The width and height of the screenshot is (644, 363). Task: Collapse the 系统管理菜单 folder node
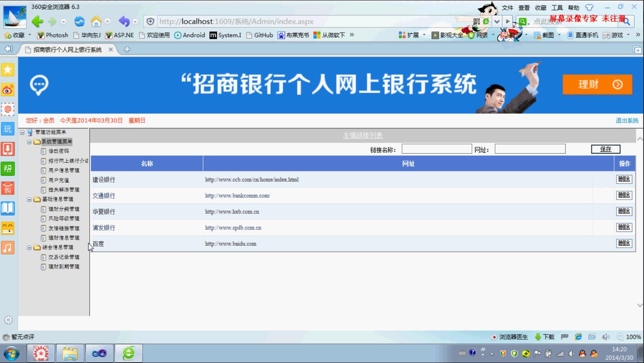[29, 142]
